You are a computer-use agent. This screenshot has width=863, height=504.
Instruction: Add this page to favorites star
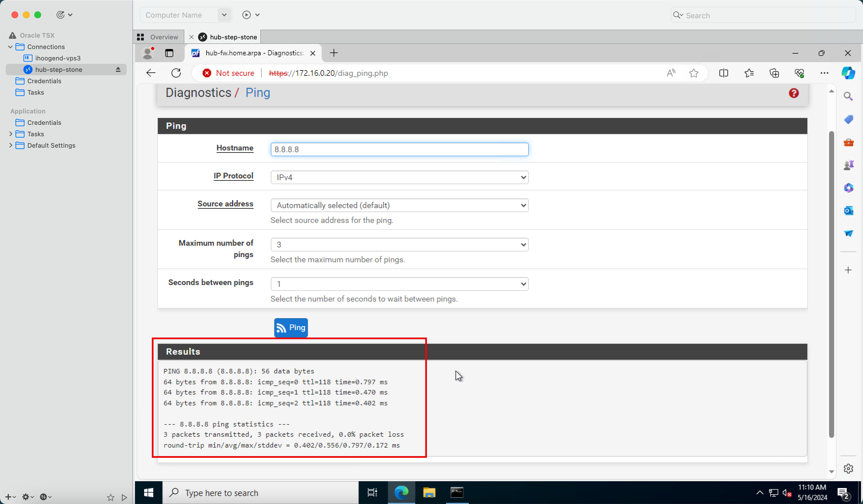point(693,73)
